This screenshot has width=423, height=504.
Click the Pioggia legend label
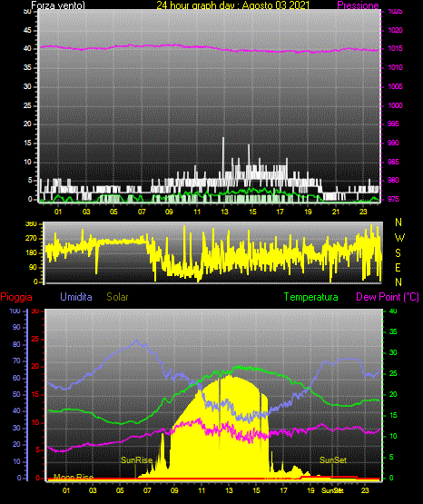click(16, 297)
